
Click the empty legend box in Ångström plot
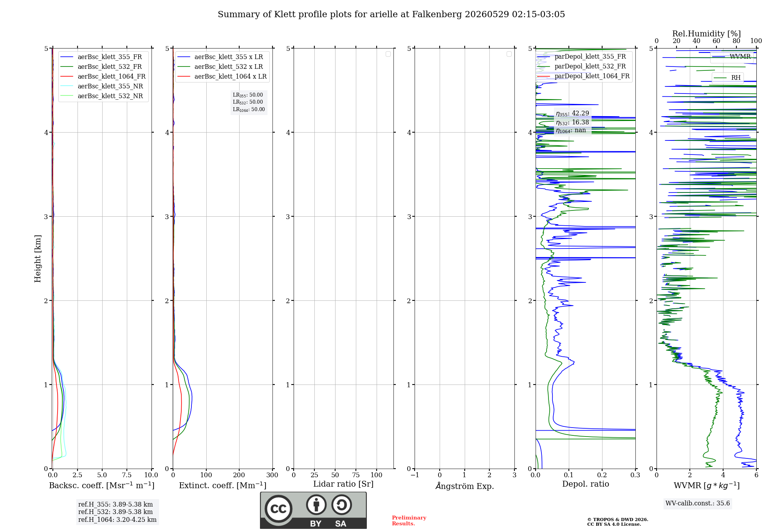[509, 54]
